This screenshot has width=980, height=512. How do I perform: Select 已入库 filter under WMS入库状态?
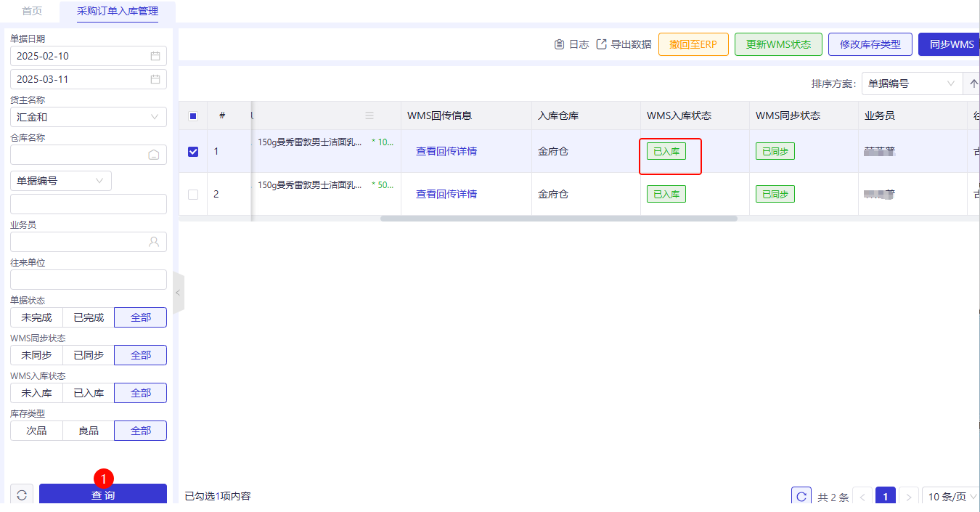click(89, 393)
